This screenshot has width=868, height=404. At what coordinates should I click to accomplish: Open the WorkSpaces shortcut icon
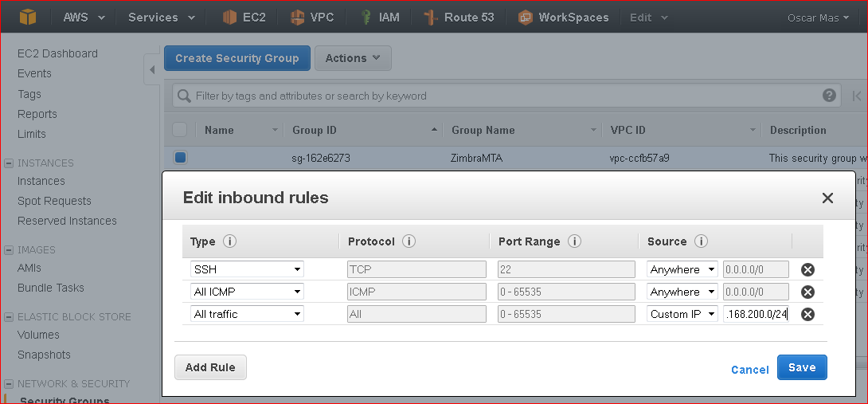[x=526, y=18]
